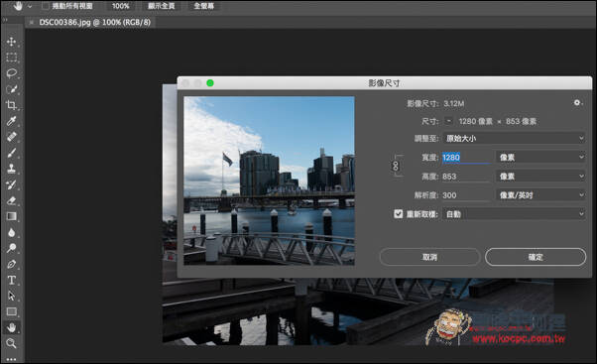Click the green zoom button of dialog

point(210,83)
